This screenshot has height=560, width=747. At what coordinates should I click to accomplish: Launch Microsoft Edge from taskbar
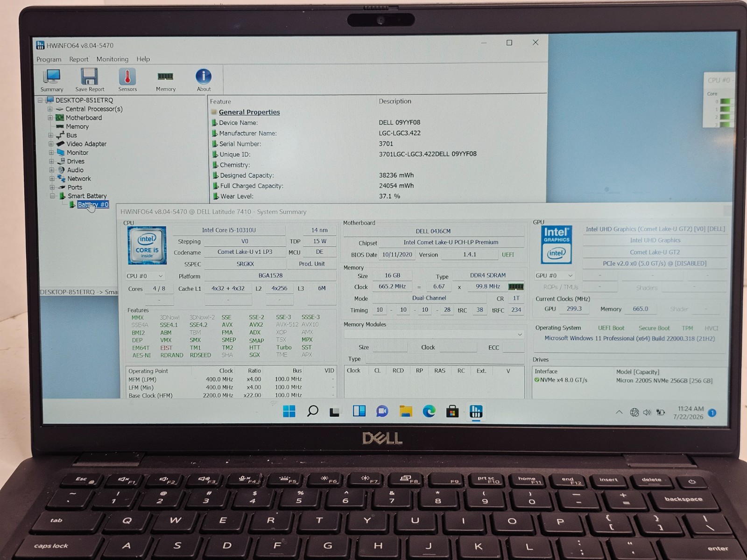point(429,411)
